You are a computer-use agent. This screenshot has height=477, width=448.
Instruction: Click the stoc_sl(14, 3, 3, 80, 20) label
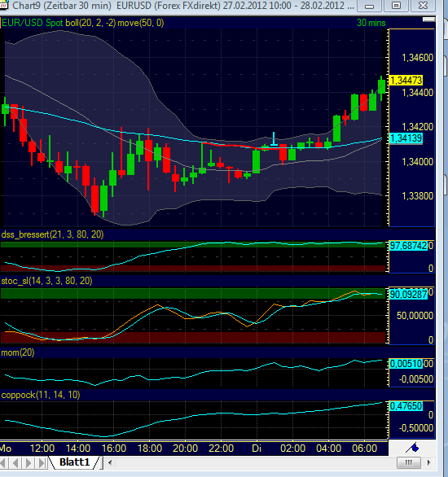pyautogui.click(x=46, y=281)
